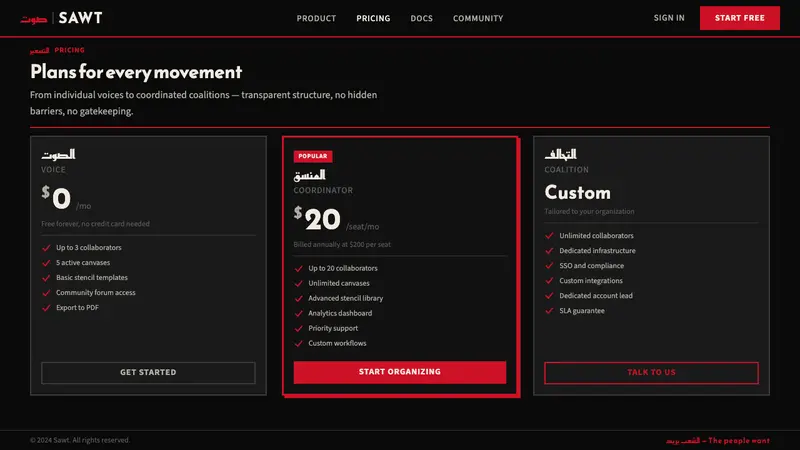800x450 pixels.
Task: Click the checkmark beside Basic stencil templates
Action: click(x=46, y=278)
